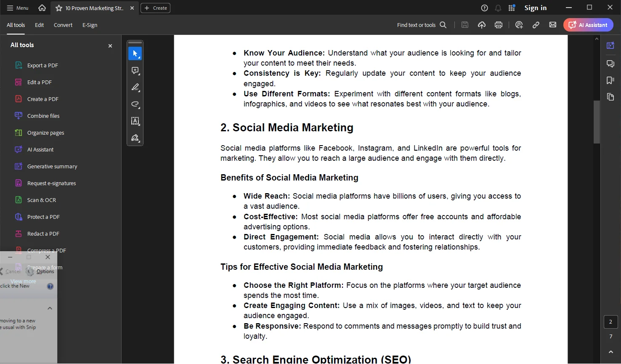
Task: Switch to the All tools tab
Action: tap(16, 25)
